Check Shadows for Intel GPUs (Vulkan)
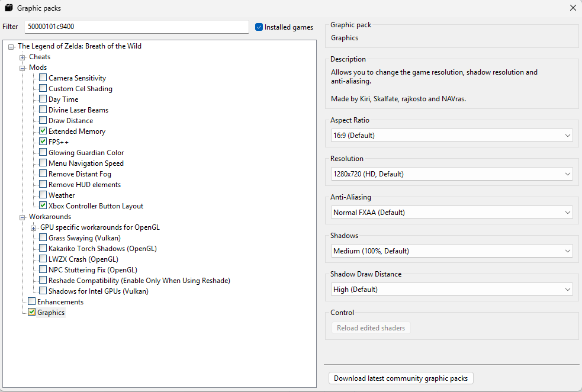The height and width of the screenshot is (392, 582). pos(43,291)
